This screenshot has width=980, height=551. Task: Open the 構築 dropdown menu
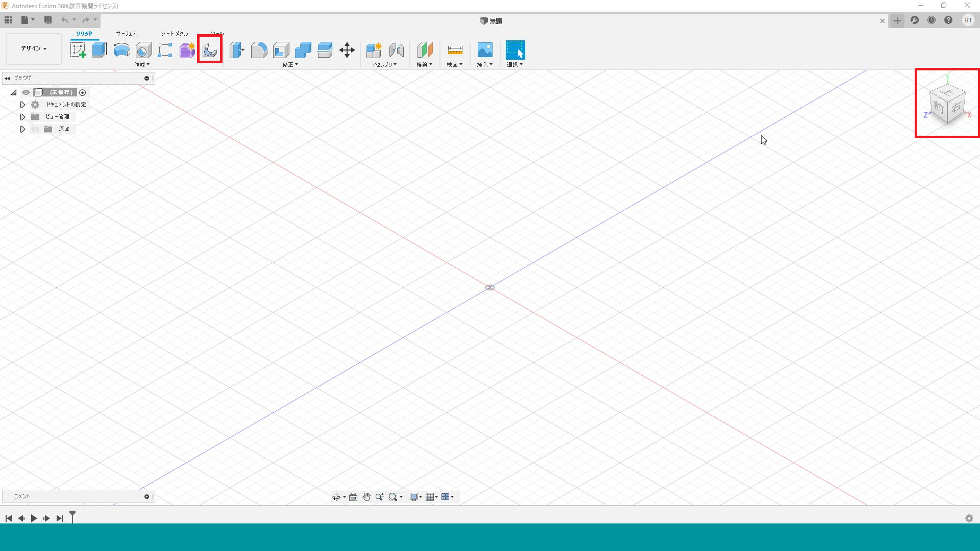[x=425, y=65]
